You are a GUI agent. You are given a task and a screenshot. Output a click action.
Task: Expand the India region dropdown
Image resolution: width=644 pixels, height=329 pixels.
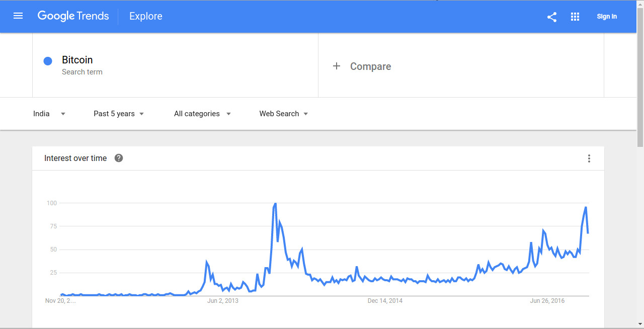click(x=49, y=114)
